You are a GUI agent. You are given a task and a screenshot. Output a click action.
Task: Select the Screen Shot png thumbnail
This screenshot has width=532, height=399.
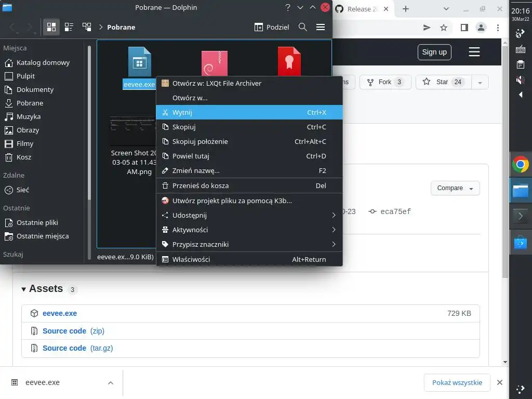134,130
